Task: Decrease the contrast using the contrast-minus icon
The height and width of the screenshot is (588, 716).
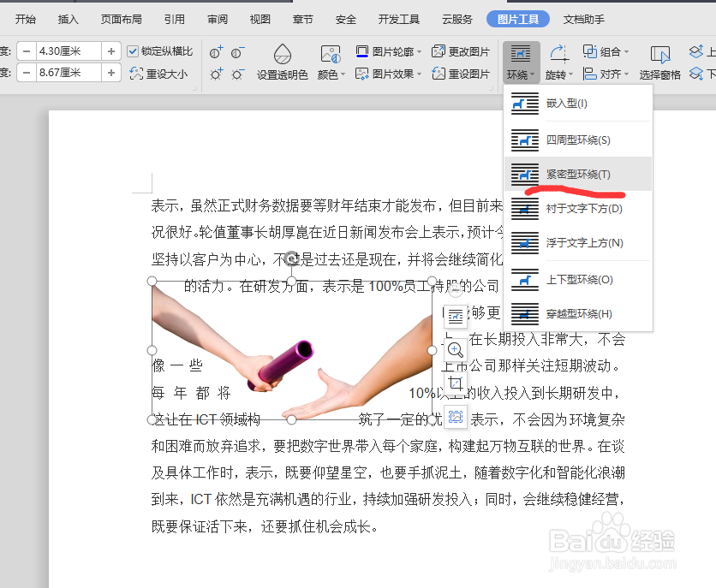Action: [x=237, y=52]
